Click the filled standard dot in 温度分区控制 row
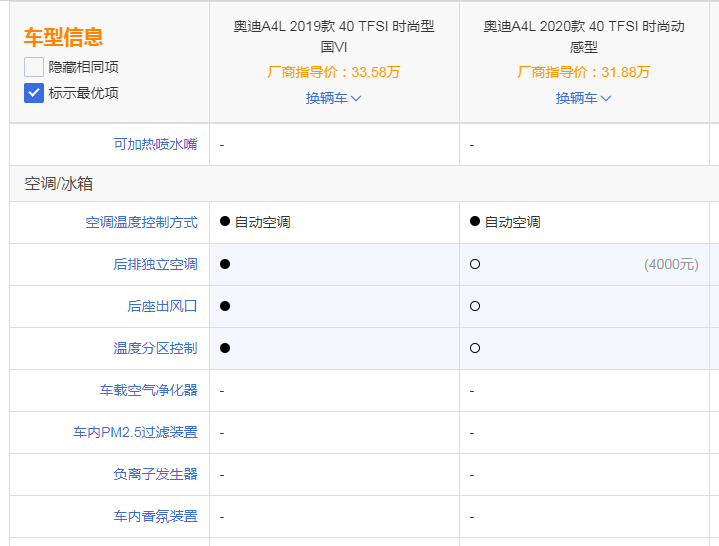 coord(225,348)
